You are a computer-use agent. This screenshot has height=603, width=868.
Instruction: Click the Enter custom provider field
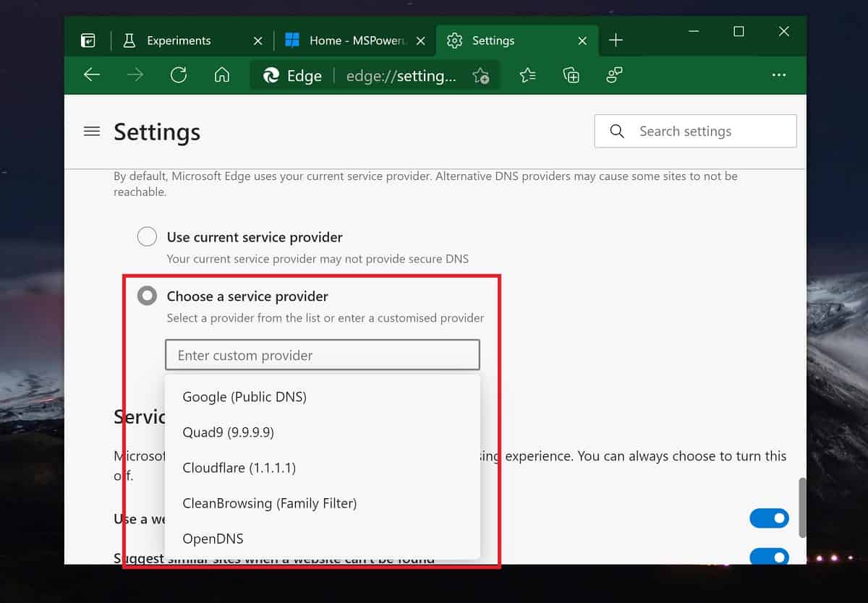[x=323, y=355]
